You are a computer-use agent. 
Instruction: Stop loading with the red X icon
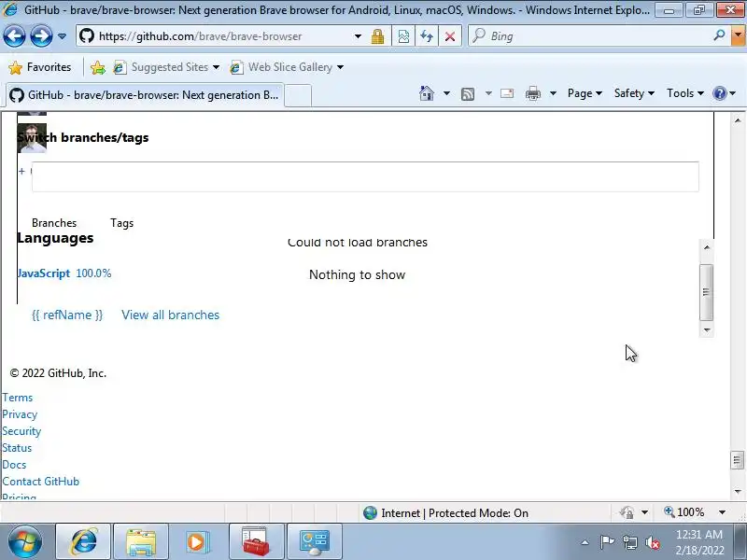pos(449,36)
